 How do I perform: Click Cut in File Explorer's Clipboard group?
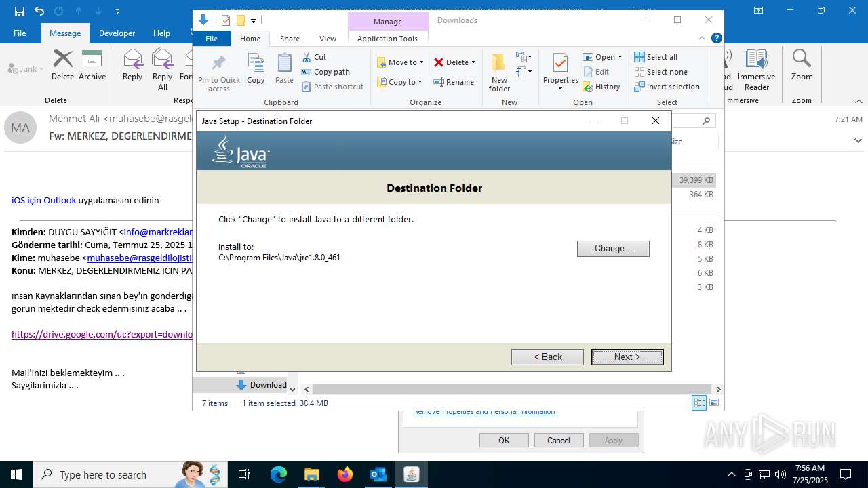[x=314, y=57]
